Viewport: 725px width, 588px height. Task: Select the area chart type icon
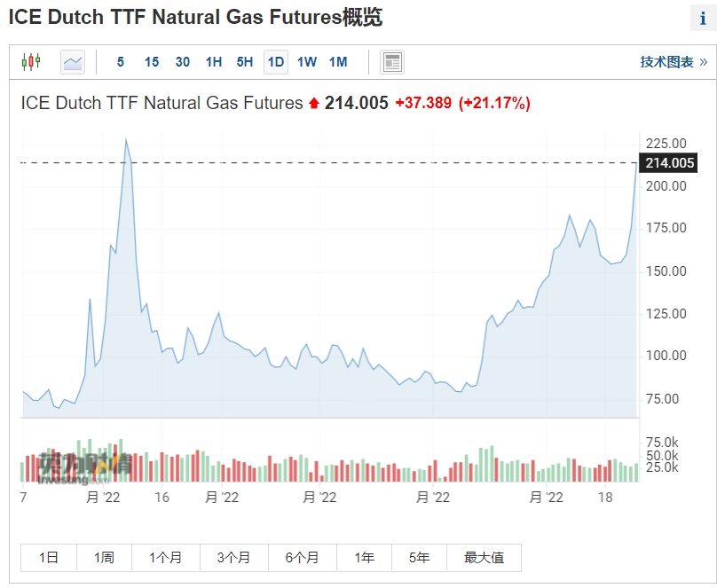[73, 62]
